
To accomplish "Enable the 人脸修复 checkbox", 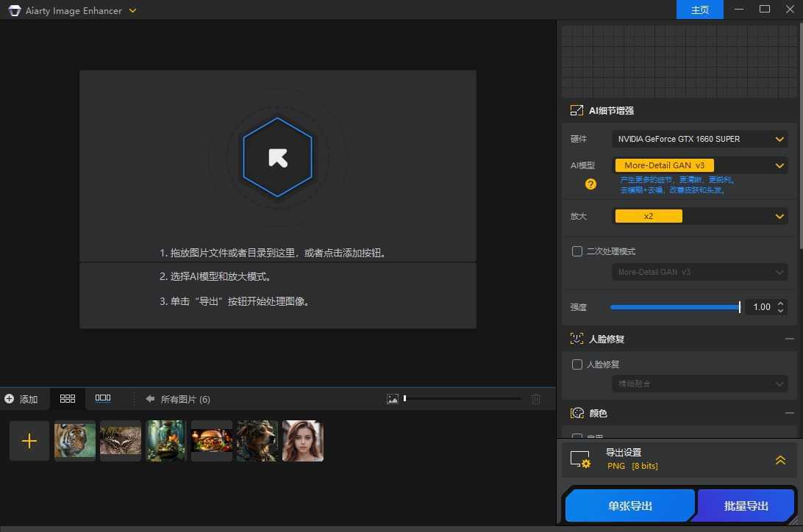I will 577,364.
